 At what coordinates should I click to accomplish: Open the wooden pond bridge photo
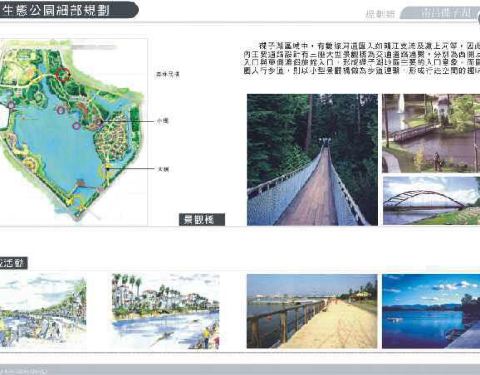click(x=431, y=133)
